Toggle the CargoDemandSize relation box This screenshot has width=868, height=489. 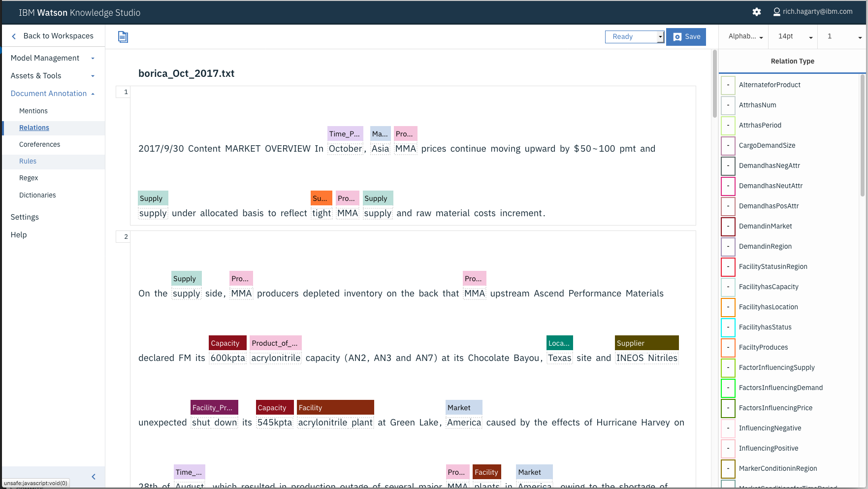point(728,146)
